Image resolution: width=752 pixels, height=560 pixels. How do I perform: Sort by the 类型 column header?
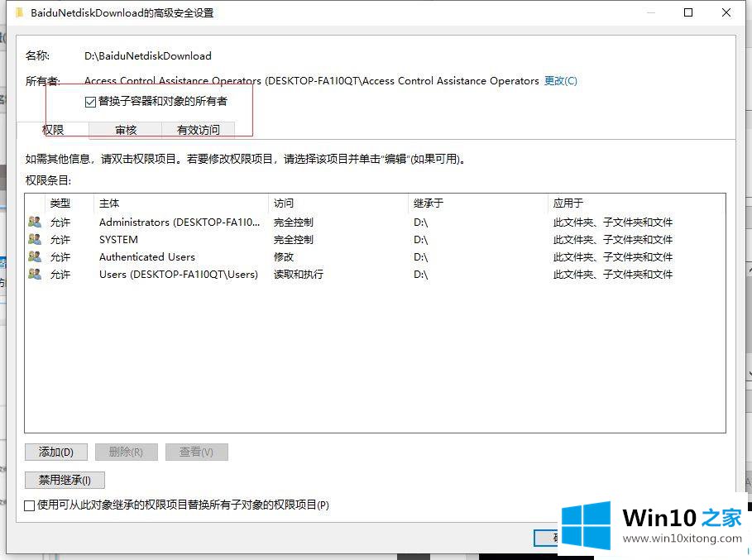[x=69, y=203]
